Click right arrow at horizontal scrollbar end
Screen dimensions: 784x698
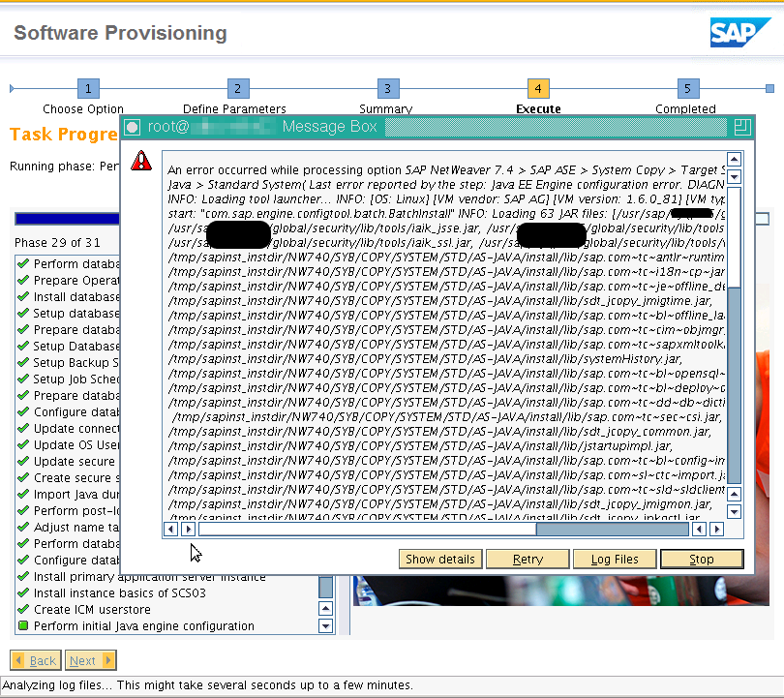716,529
